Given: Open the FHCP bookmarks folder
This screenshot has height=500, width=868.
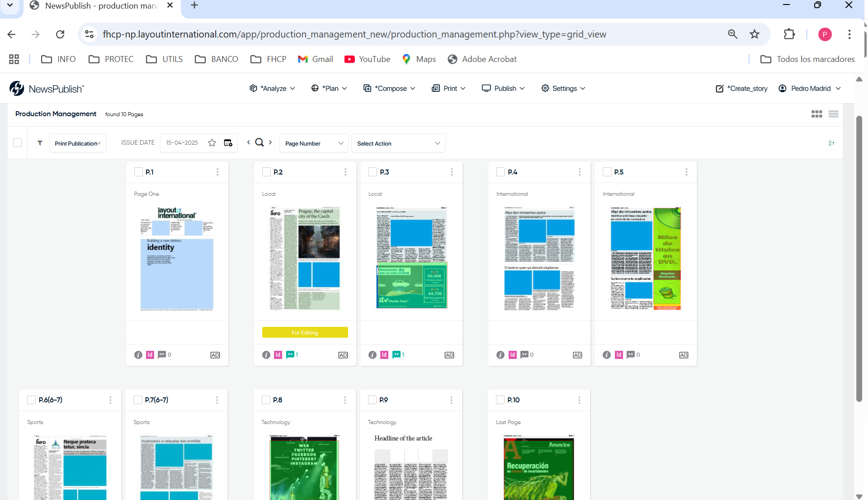Looking at the screenshot, I should pos(269,59).
